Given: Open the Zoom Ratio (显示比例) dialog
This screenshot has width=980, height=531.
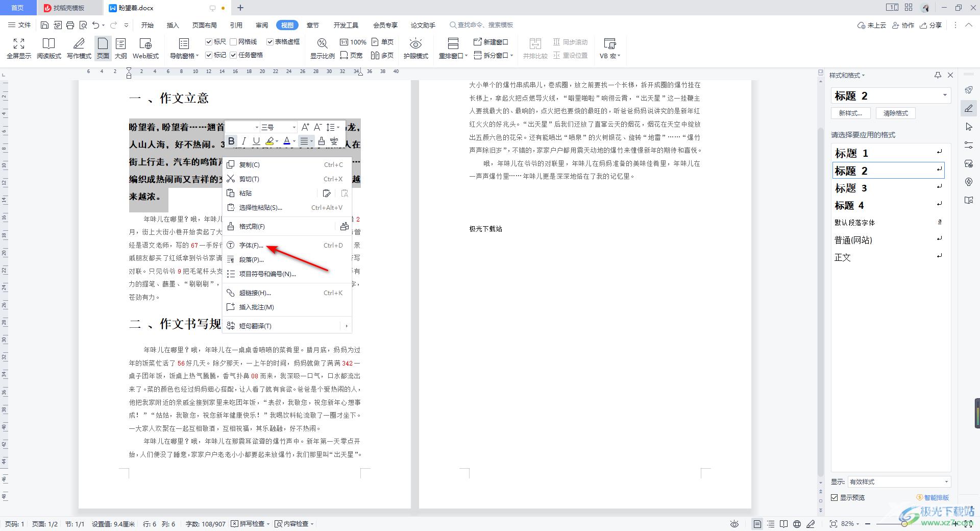Looking at the screenshot, I should (x=322, y=49).
